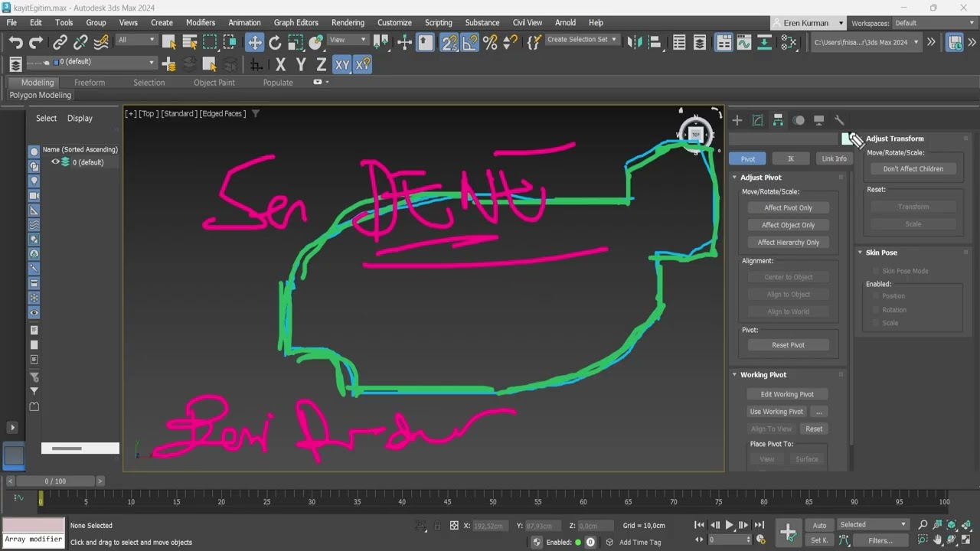Click the Redo arrow icon
This screenshot has height=551, width=980.
[x=35, y=42]
